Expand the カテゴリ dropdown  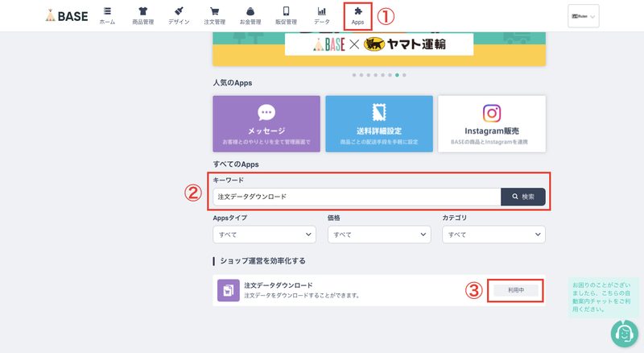pos(493,235)
